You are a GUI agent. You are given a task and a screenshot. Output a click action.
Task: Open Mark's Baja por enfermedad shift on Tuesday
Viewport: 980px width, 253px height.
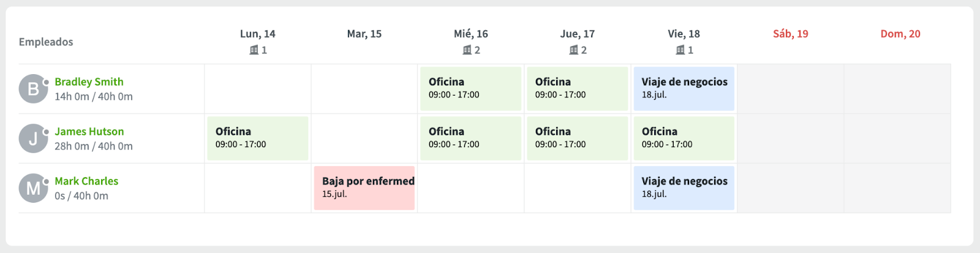tap(364, 188)
